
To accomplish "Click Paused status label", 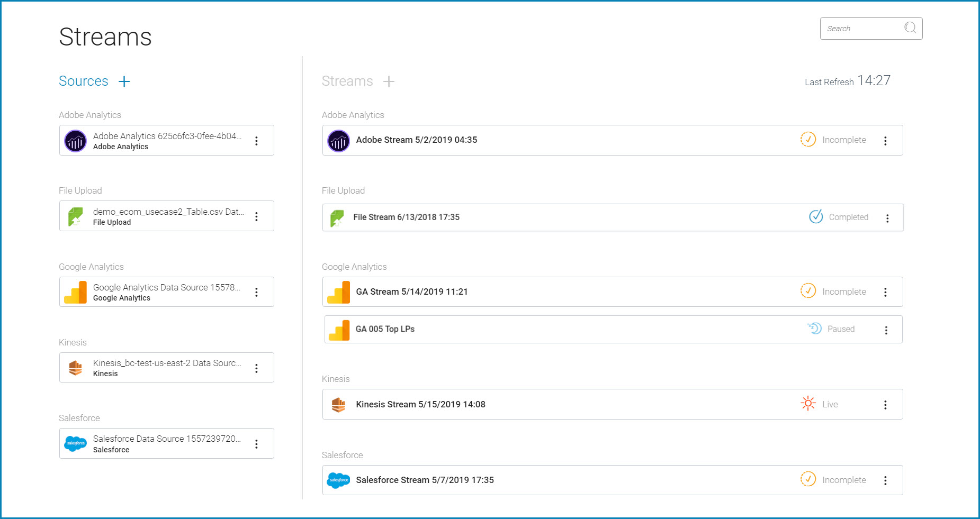I will [841, 329].
